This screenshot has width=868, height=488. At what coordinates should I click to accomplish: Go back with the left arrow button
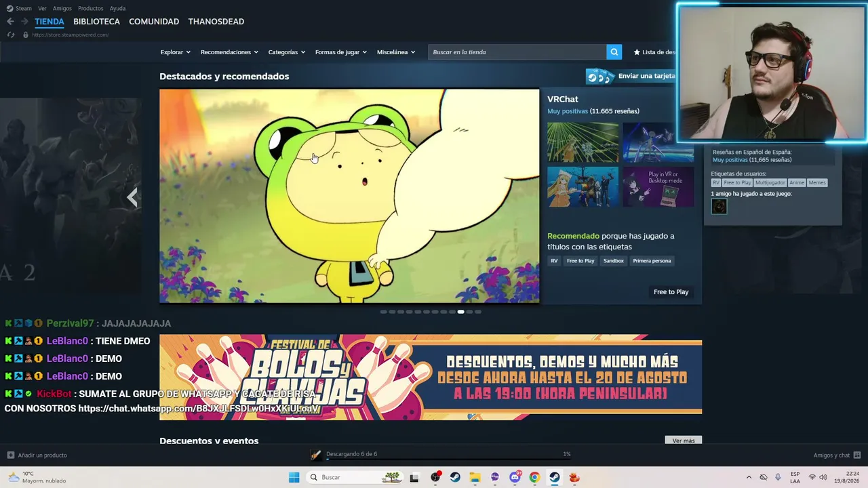[10, 22]
